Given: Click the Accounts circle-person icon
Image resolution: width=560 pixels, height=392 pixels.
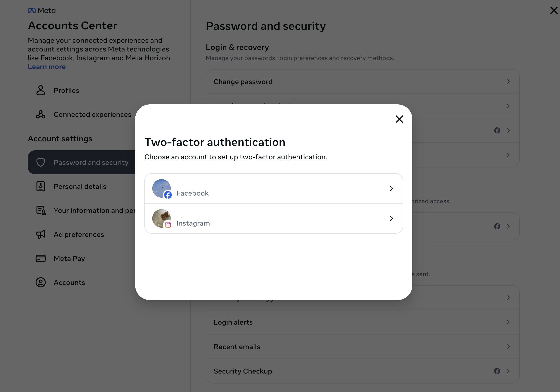Looking at the screenshot, I should click(40, 282).
